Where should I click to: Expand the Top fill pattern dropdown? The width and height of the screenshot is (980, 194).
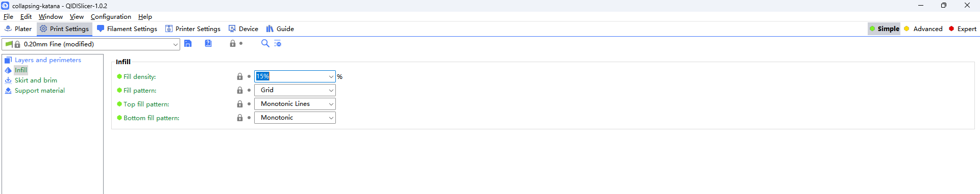(295, 104)
